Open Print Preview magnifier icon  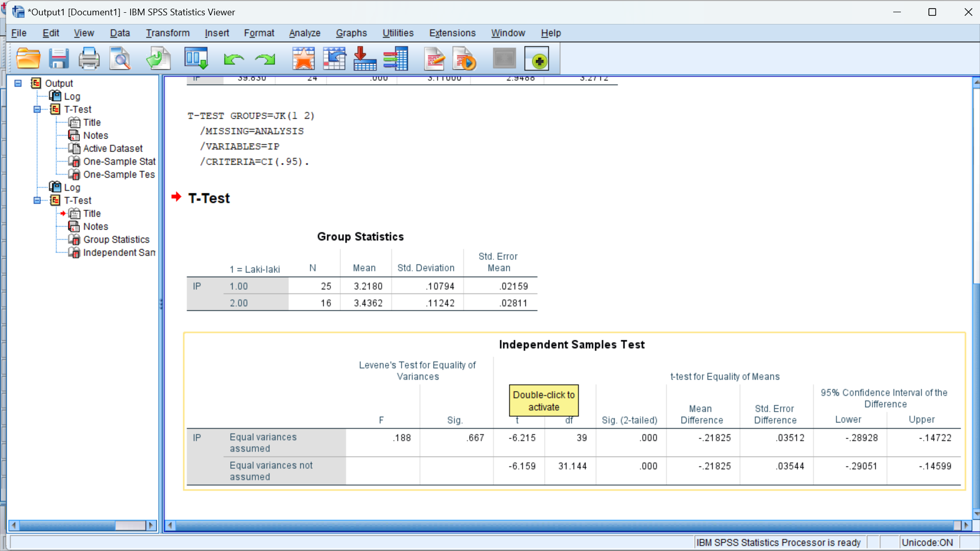120,59
